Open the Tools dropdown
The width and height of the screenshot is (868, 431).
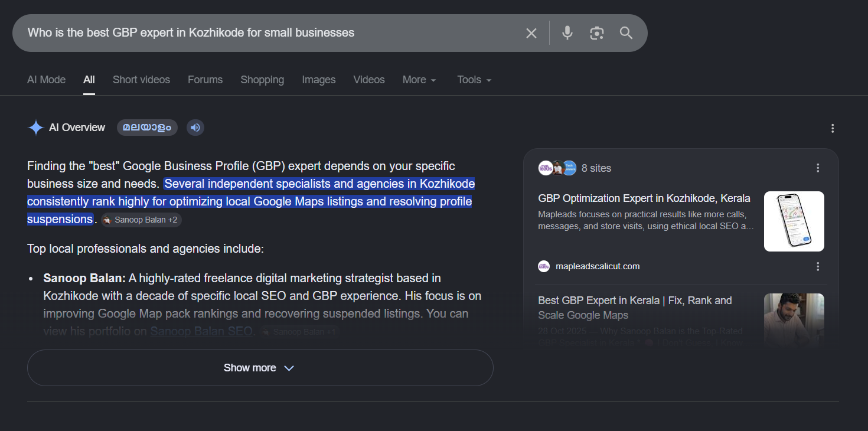[x=474, y=80]
